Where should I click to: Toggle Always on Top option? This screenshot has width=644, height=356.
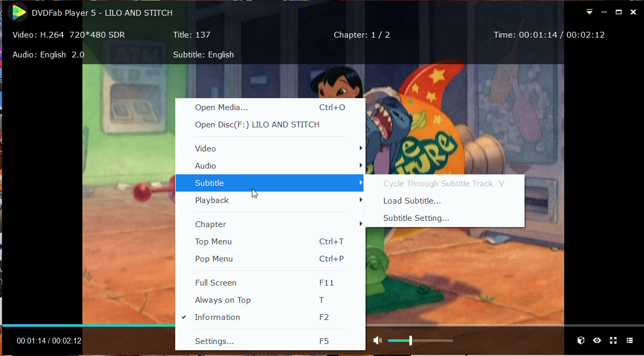tap(270, 300)
